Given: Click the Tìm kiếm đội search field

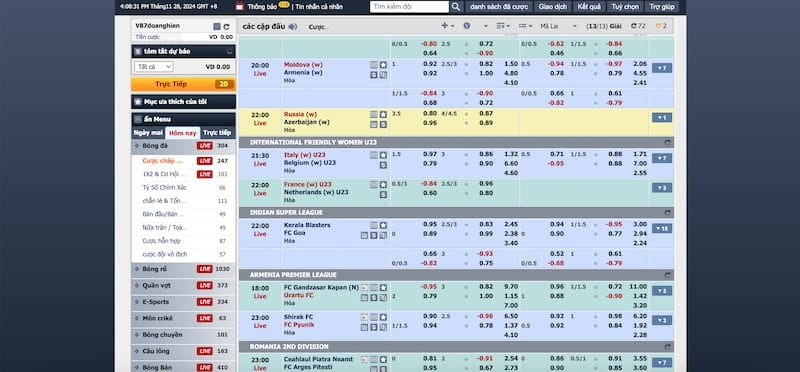Looking at the screenshot, I should (x=409, y=7).
